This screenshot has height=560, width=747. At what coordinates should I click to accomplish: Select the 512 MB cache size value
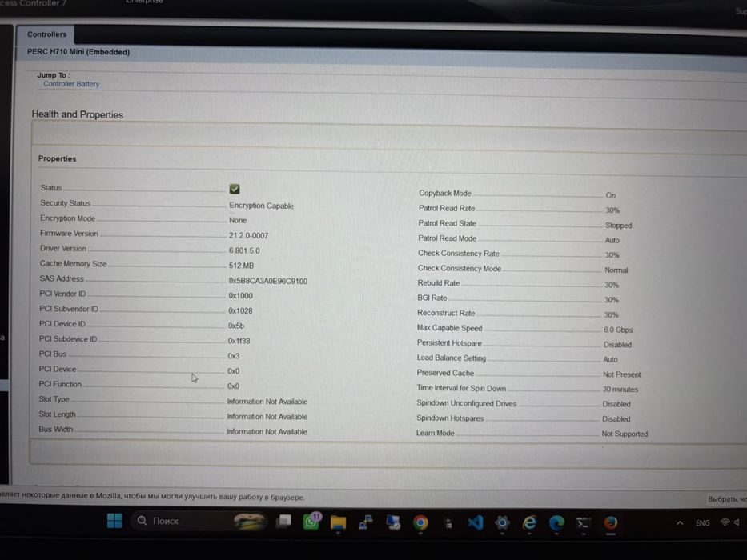tap(241, 266)
